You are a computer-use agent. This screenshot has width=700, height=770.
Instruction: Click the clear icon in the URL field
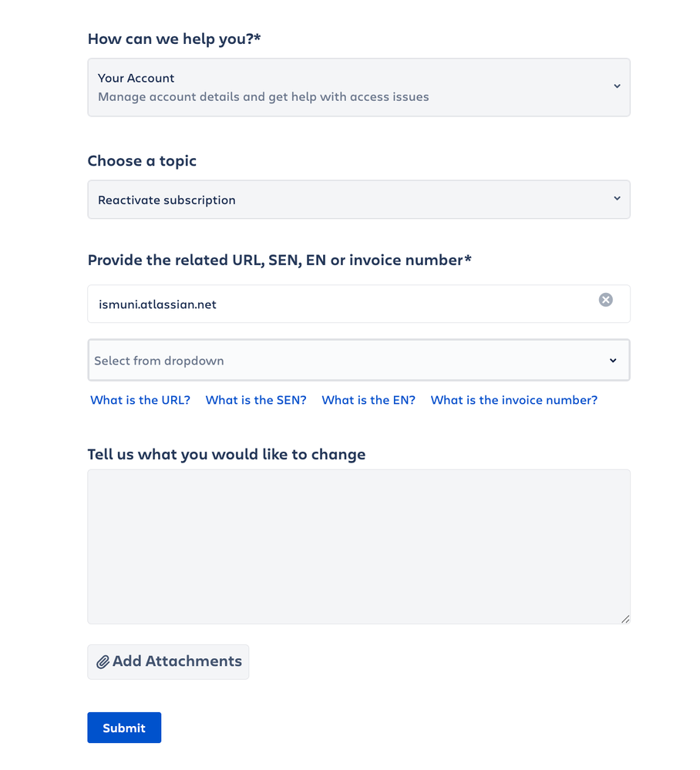(606, 300)
